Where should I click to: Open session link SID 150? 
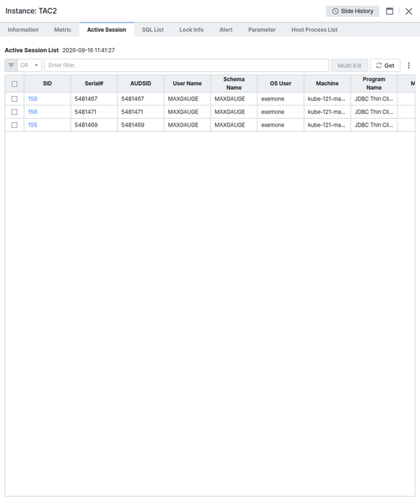[x=33, y=99]
